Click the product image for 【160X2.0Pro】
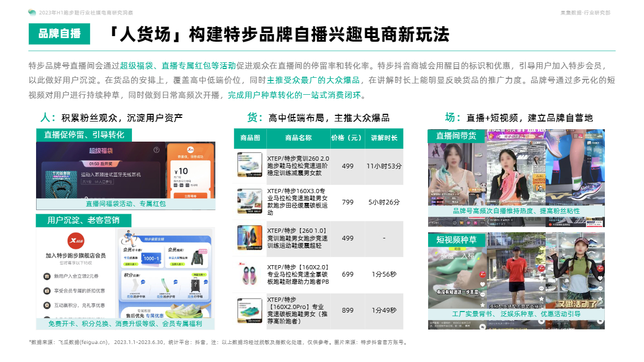Viewport: 644px width, 362px height. (250, 311)
